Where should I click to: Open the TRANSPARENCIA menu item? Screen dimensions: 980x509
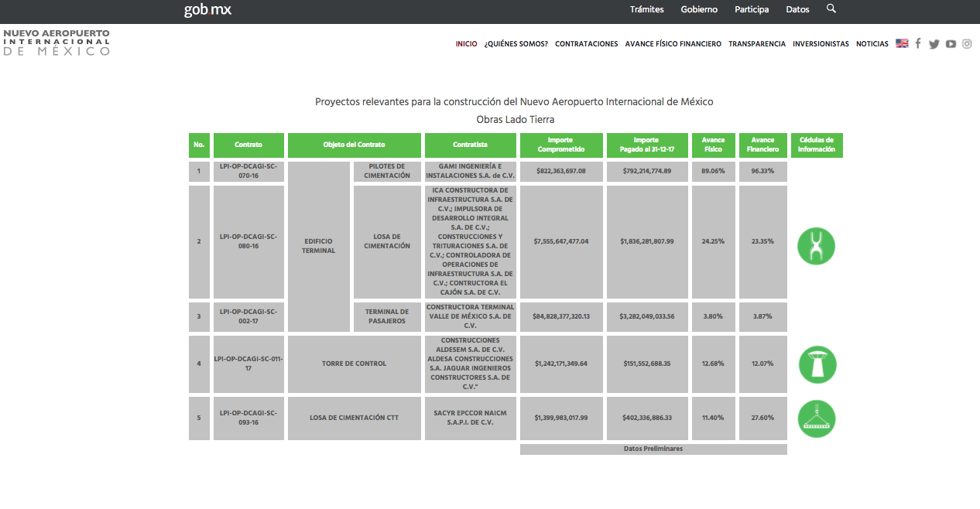click(x=757, y=44)
